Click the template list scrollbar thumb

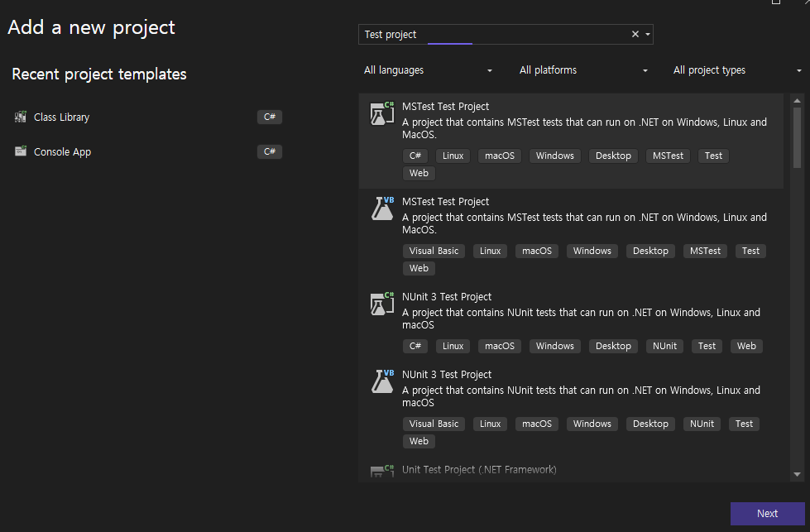[x=797, y=137]
